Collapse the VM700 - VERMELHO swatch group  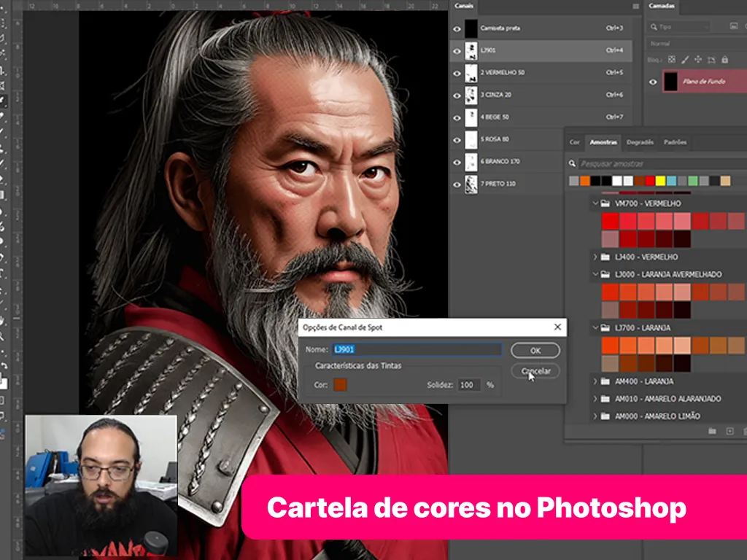(x=595, y=203)
